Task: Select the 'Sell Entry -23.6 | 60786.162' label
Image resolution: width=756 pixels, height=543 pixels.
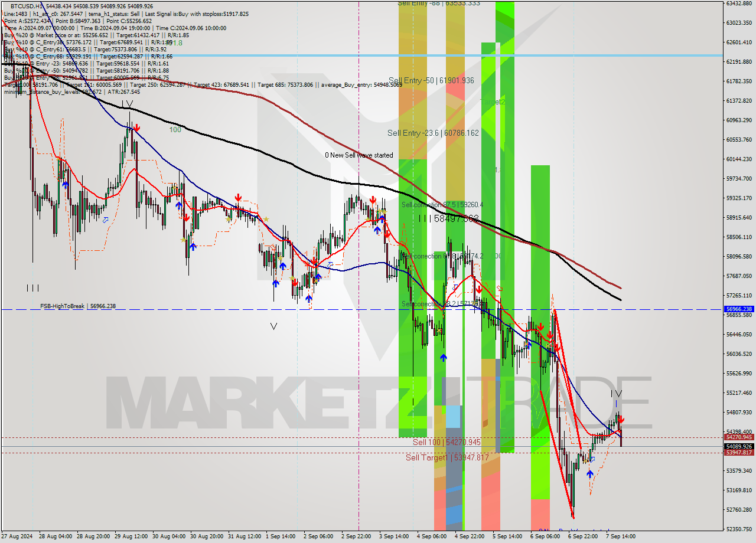Action: [433, 133]
